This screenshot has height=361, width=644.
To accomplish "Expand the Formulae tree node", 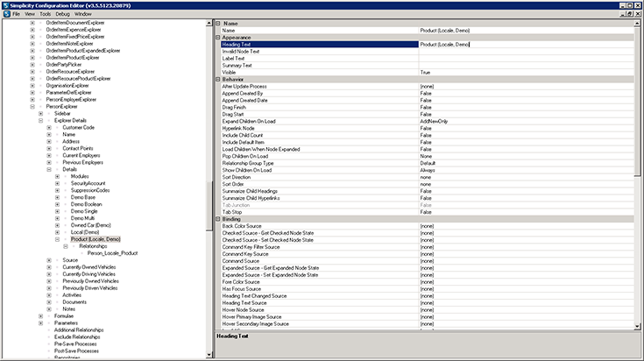I will coord(40,315).
